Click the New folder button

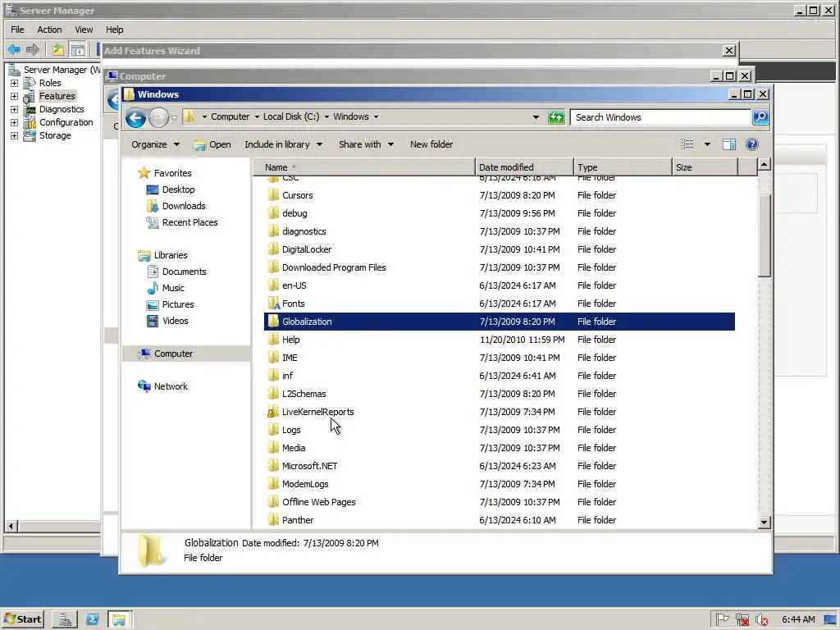(x=431, y=144)
